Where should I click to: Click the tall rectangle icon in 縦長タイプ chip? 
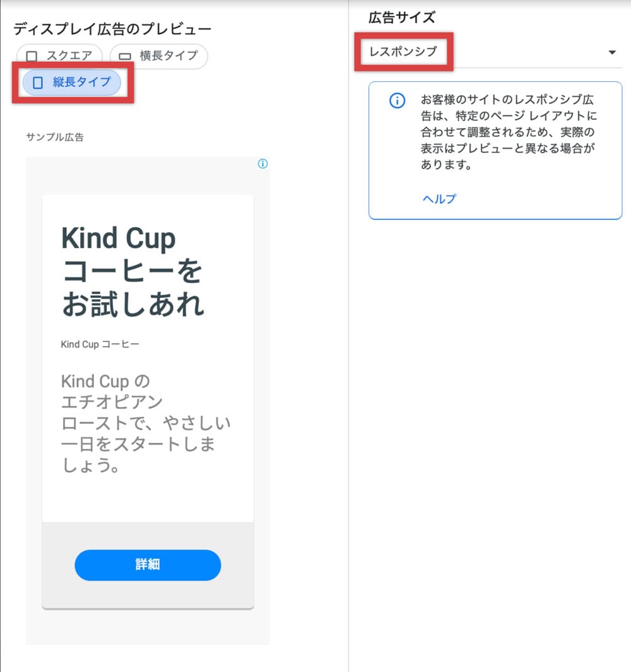[x=38, y=83]
